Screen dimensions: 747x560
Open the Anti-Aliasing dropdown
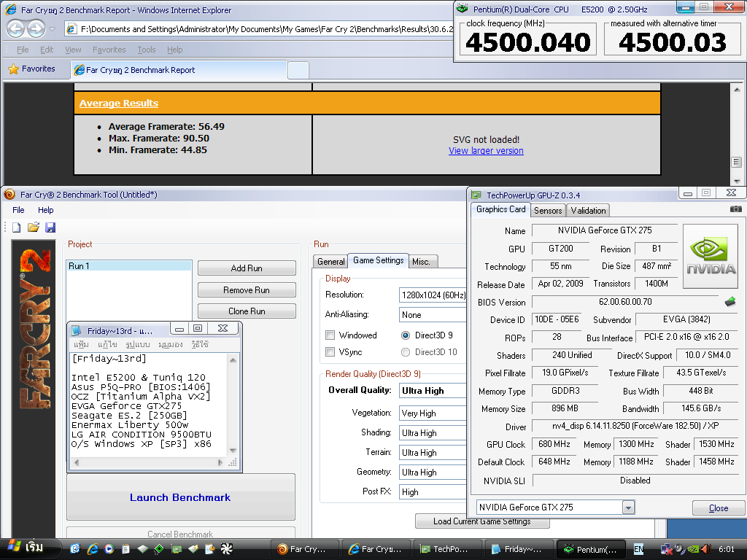pos(433,315)
